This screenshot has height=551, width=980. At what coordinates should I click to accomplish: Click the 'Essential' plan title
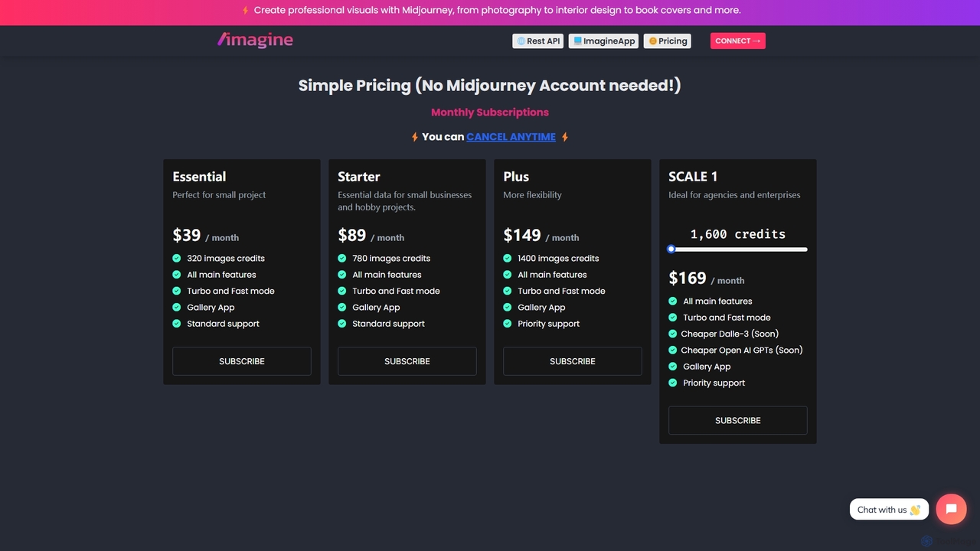pos(199,177)
